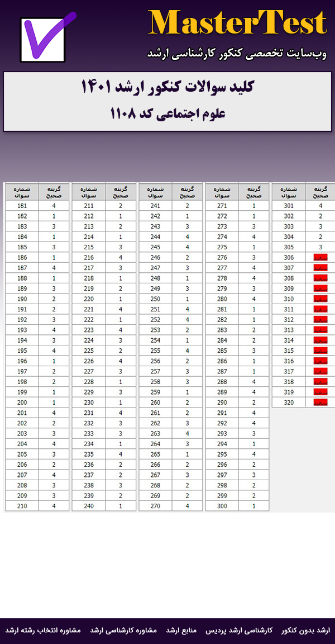
Task: Click the red answer cell for question 313
Action: coord(320,330)
